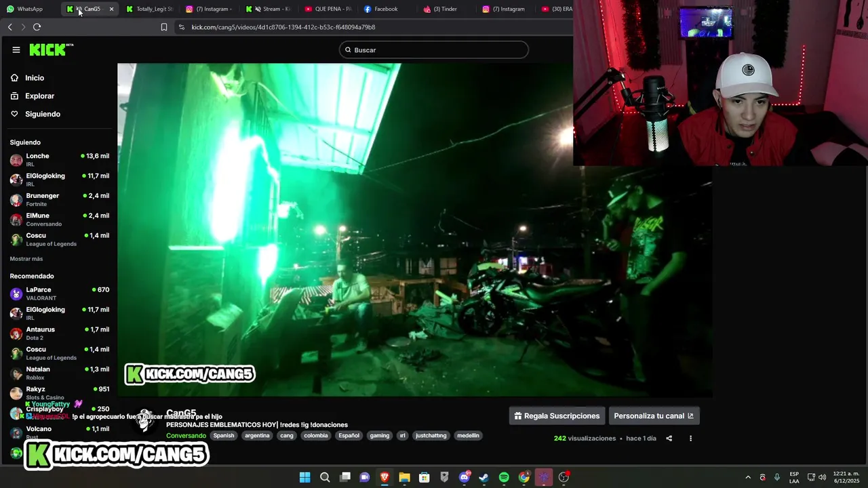Viewport: 868px width, 488px height.
Task: Open LaParce's VALORANT channel
Action: tap(59, 293)
